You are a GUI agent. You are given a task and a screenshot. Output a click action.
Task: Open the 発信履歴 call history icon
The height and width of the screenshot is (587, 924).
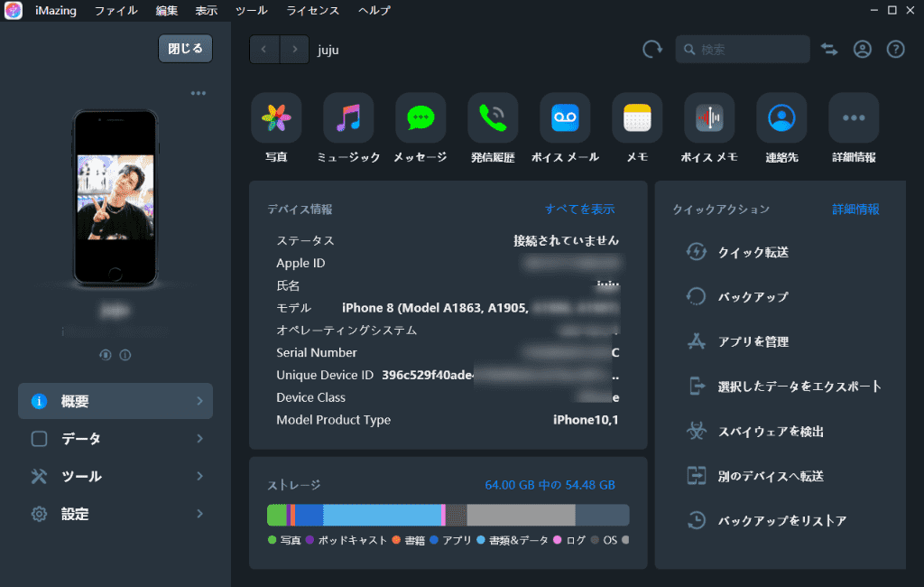[x=493, y=118]
